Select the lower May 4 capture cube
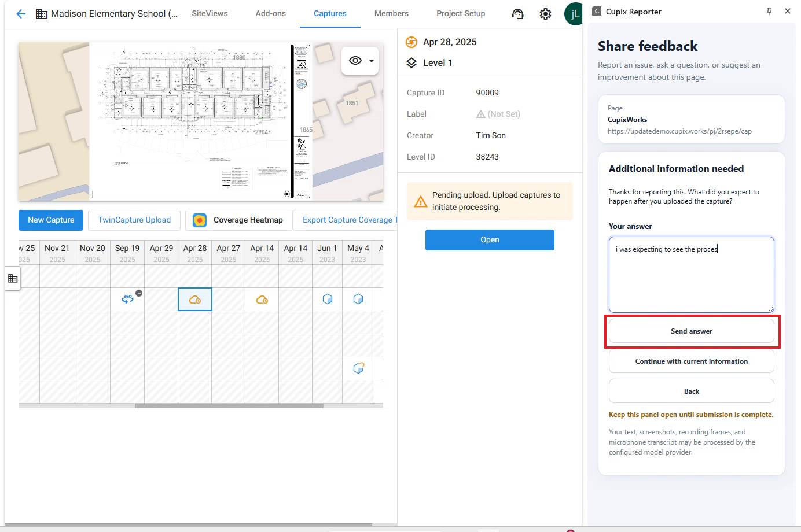 [358, 368]
